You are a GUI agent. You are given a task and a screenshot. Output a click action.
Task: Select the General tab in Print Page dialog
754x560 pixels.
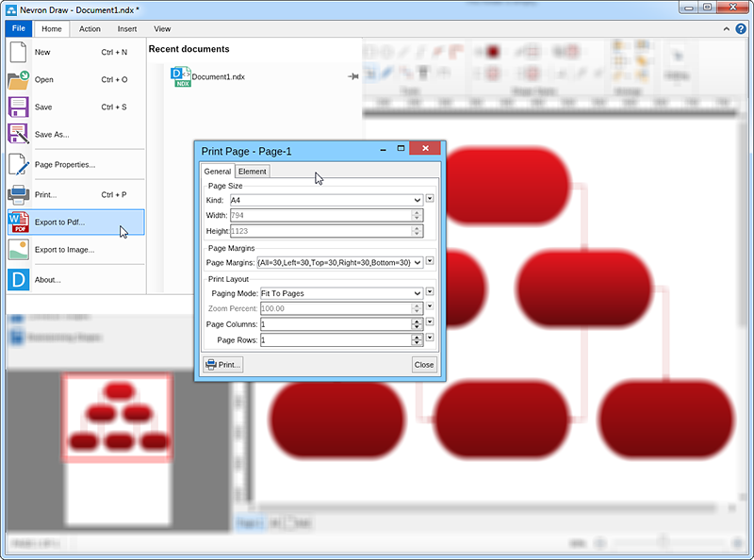[218, 172]
